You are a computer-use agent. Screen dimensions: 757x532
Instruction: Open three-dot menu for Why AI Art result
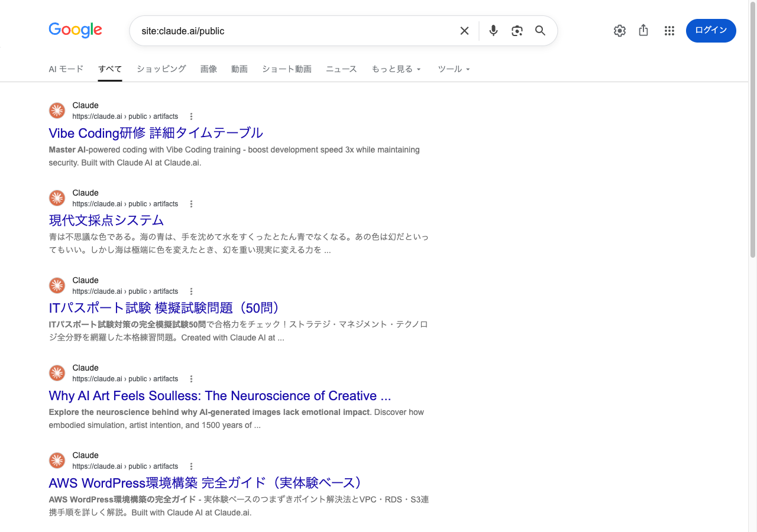[x=191, y=379]
